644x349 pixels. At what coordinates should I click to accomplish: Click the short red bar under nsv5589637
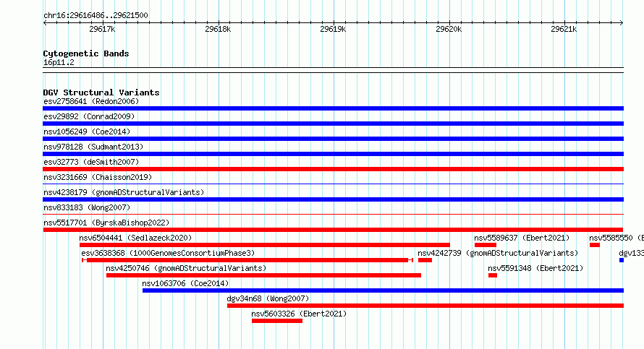(485, 245)
